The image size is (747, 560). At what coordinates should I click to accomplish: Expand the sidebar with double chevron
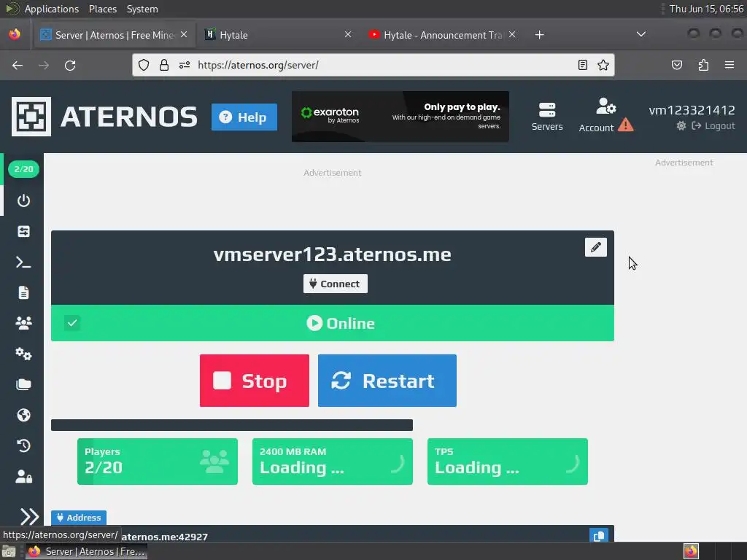coord(29,517)
